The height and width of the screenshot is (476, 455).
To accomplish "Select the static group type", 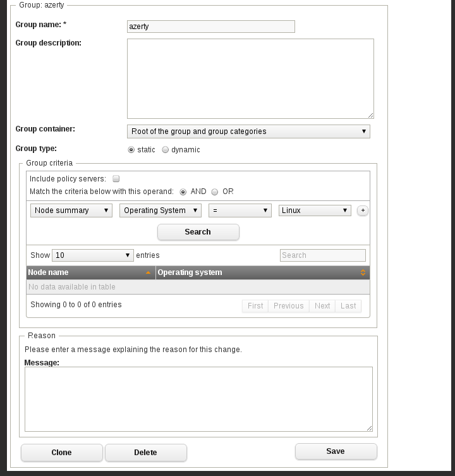I will (131, 150).
